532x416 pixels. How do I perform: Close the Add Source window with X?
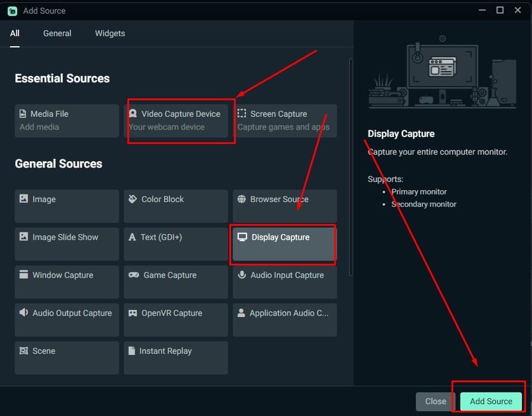pos(518,10)
